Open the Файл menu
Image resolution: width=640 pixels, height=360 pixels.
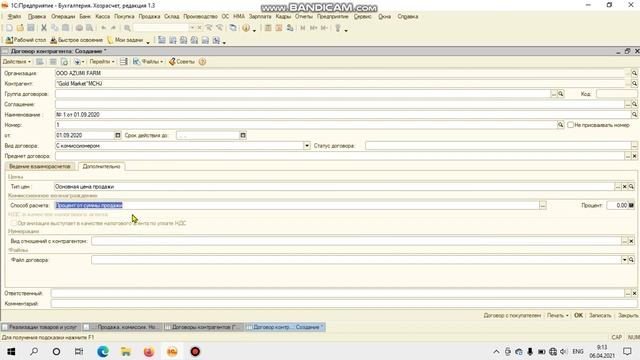(x=14, y=16)
